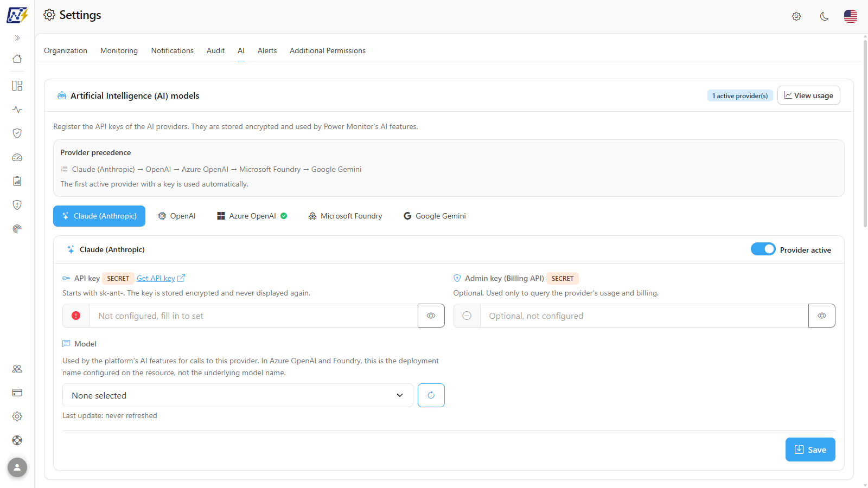Show the Admin key with eye icon
Viewport: 868px width, 488px height.
pyautogui.click(x=822, y=316)
